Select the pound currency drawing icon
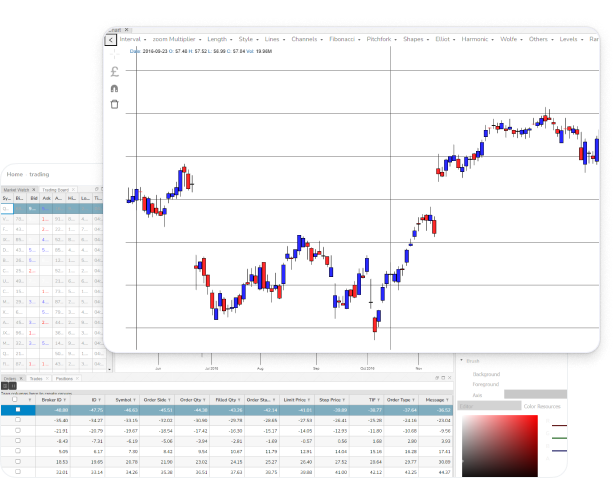 (x=114, y=71)
